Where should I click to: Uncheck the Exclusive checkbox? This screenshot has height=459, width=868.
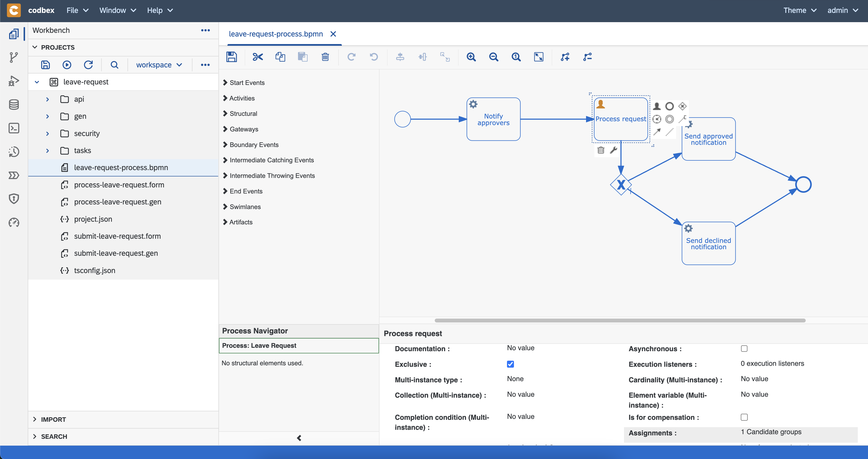[x=510, y=364]
